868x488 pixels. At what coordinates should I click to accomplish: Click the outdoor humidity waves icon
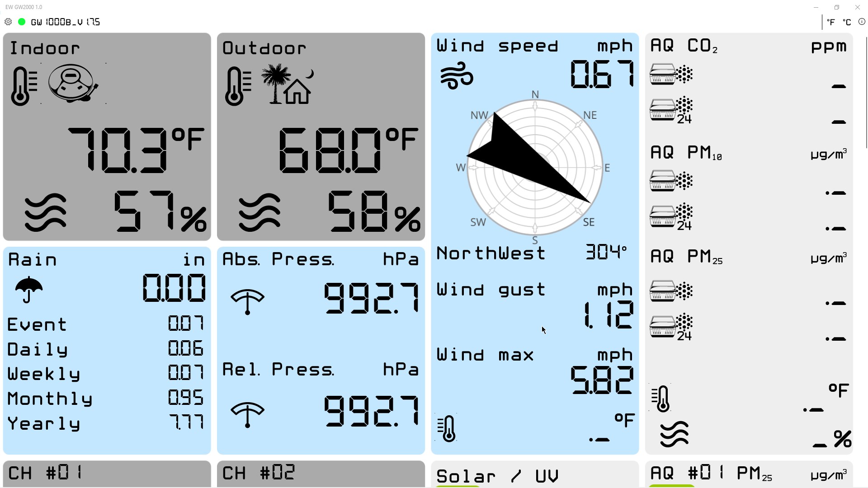point(259,211)
